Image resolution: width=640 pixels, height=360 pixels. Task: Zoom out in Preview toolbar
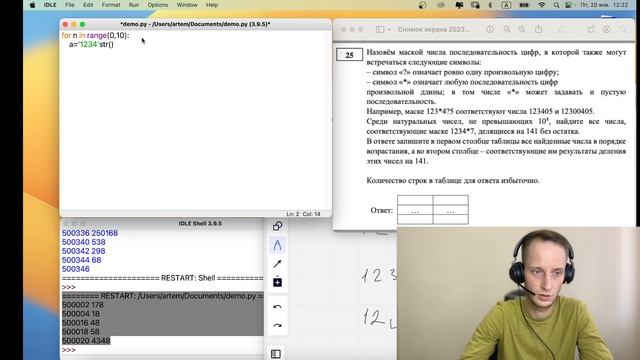[507, 29]
